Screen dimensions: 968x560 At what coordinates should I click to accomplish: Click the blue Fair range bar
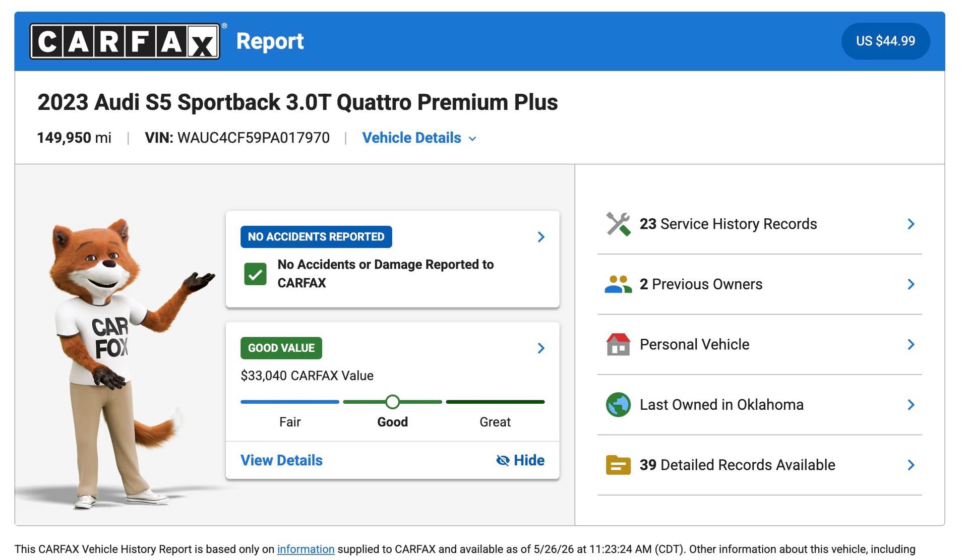pyautogui.click(x=290, y=402)
